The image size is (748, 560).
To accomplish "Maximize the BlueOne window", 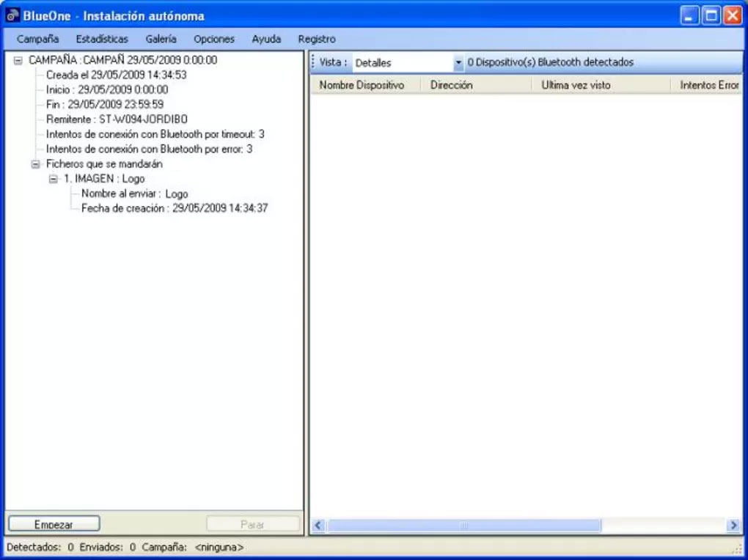I will (x=711, y=15).
